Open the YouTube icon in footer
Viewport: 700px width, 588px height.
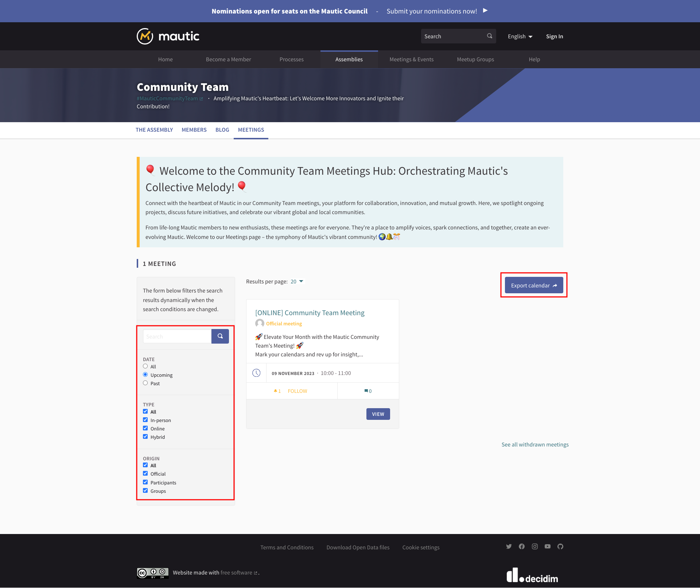[x=548, y=546]
